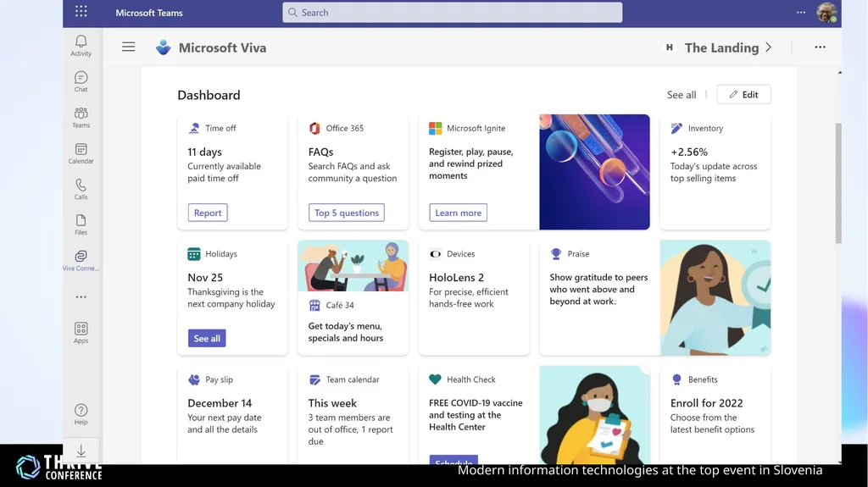Click the Edit dashboard button
868x487 pixels.
(x=743, y=95)
